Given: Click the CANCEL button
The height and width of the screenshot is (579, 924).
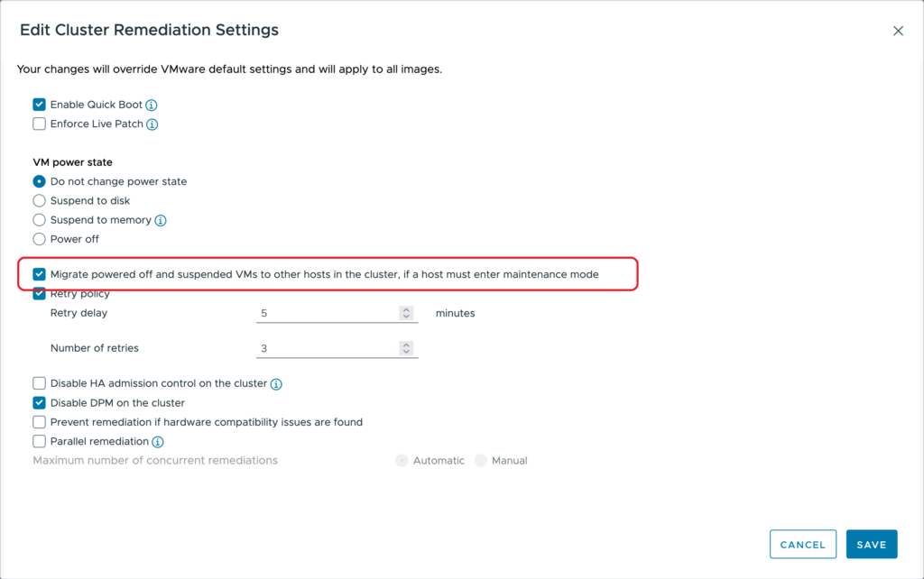Looking at the screenshot, I should (802, 545).
